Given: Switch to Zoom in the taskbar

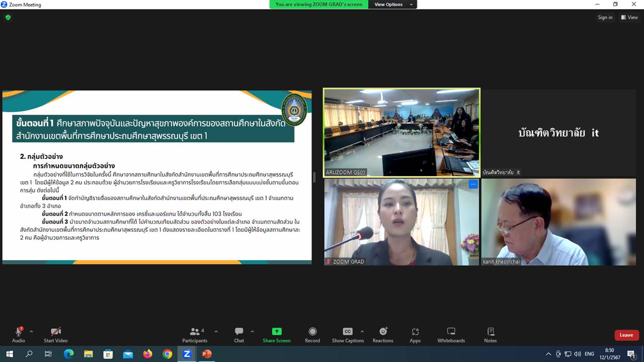Looking at the screenshot, I should coord(187,354).
